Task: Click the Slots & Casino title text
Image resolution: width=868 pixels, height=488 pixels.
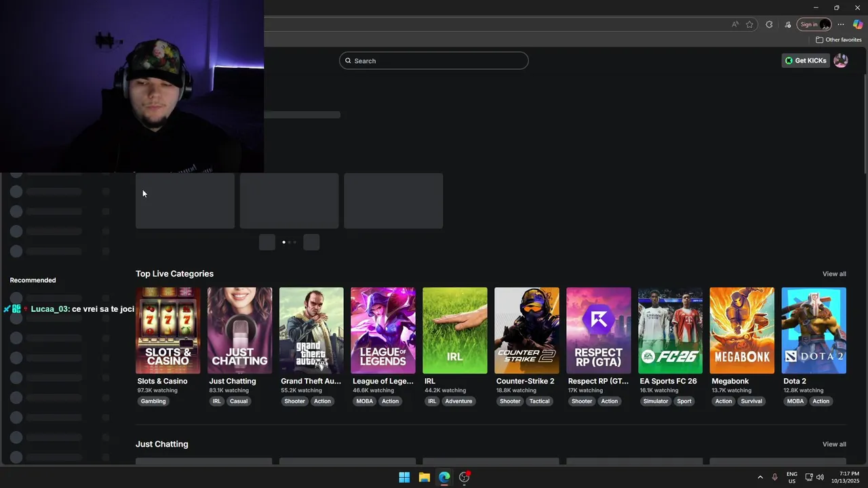Action: coord(162,381)
